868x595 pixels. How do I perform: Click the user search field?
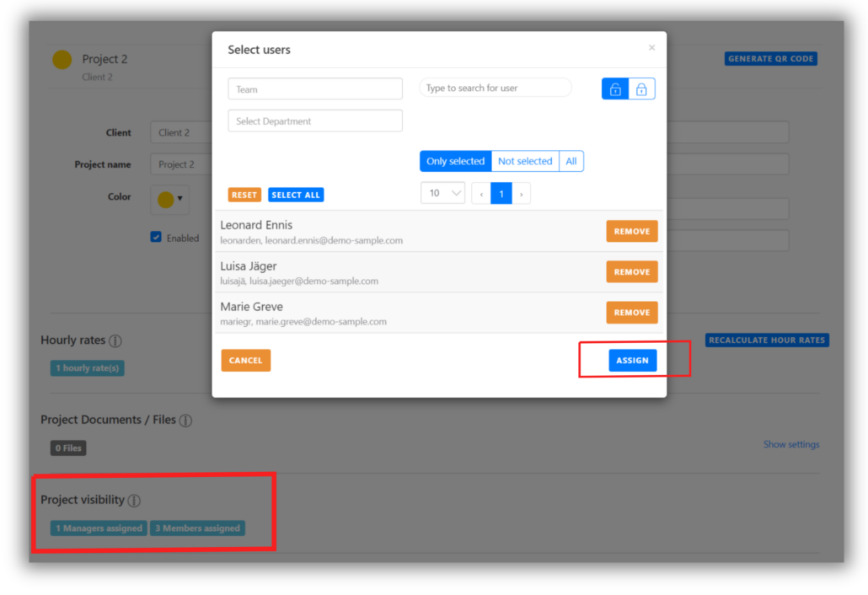coord(496,88)
